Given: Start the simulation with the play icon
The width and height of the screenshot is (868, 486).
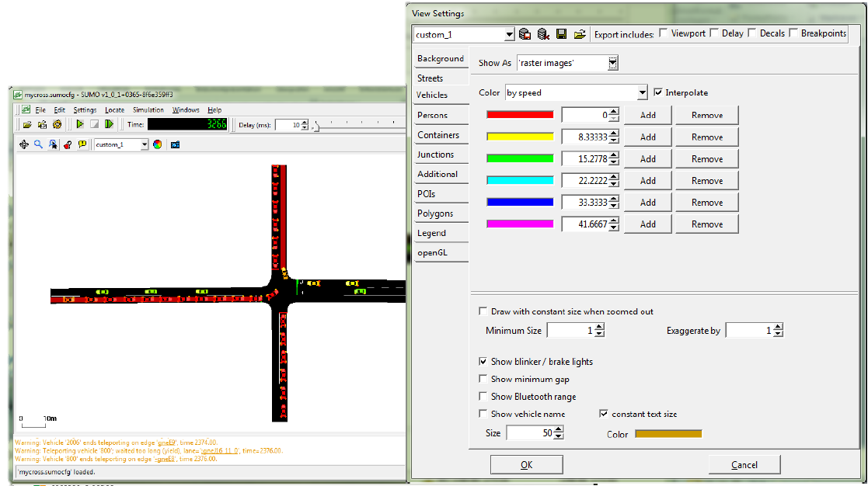Looking at the screenshot, I should 80,124.
